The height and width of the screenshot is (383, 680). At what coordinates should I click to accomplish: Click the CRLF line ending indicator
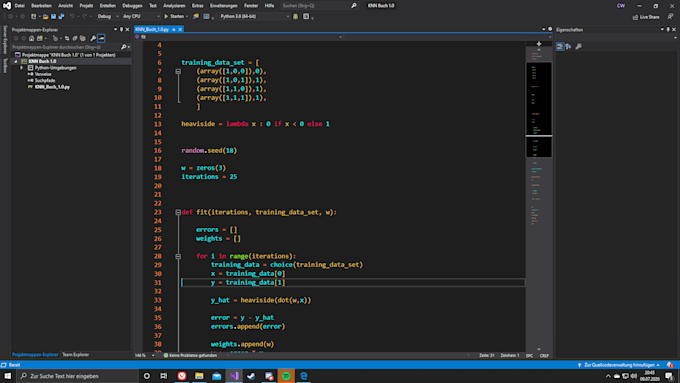point(544,355)
